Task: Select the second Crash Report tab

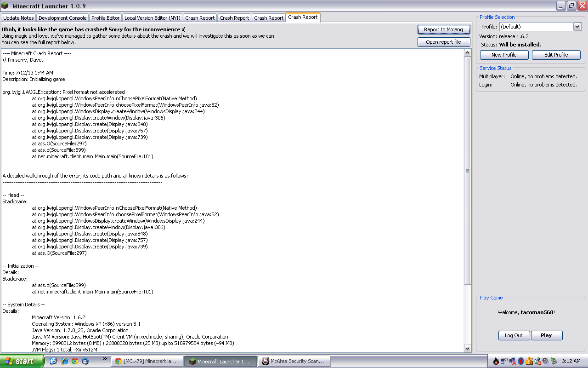Action: tap(234, 18)
